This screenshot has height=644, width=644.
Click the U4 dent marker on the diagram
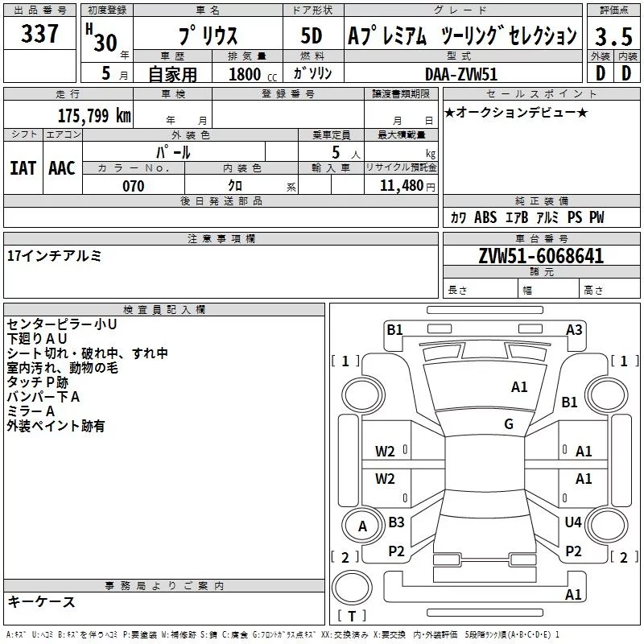pyautogui.click(x=573, y=522)
